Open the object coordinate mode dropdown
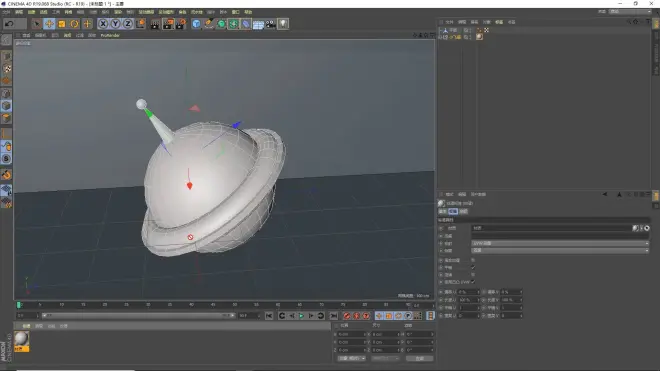The image size is (660, 371). [352, 358]
